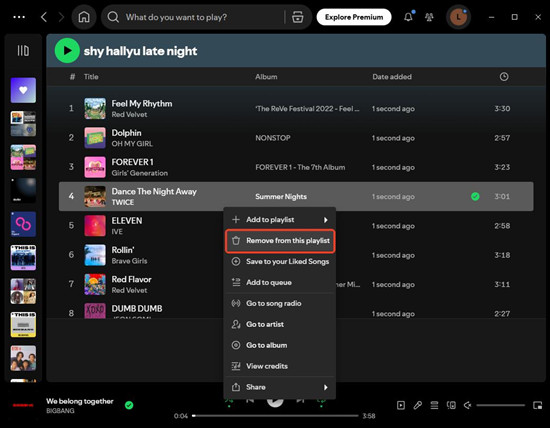Go back with the left arrow
Viewport: 550px width, 428px height.
(44, 17)
